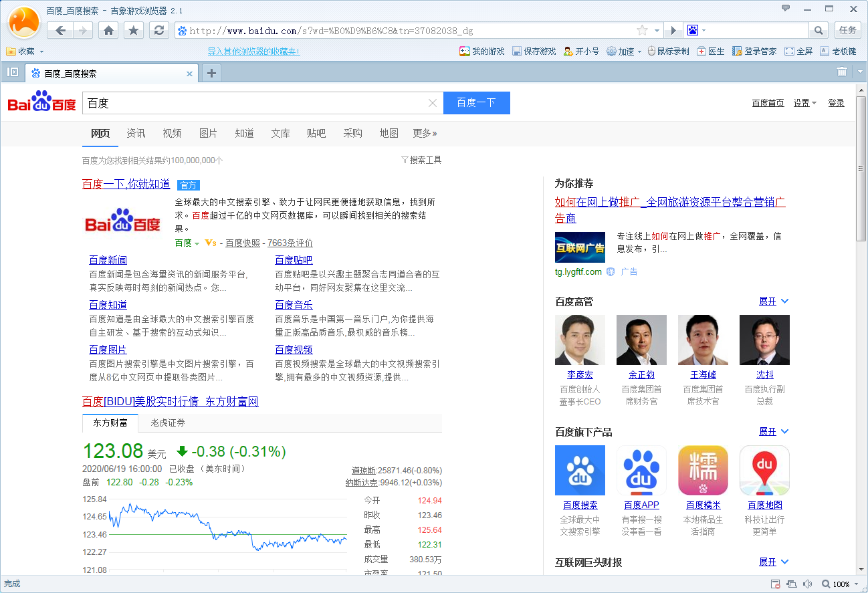Switch to 视频 search tab
The height and width of the screenshot is (593, 868).
click(x=172, y=133)
